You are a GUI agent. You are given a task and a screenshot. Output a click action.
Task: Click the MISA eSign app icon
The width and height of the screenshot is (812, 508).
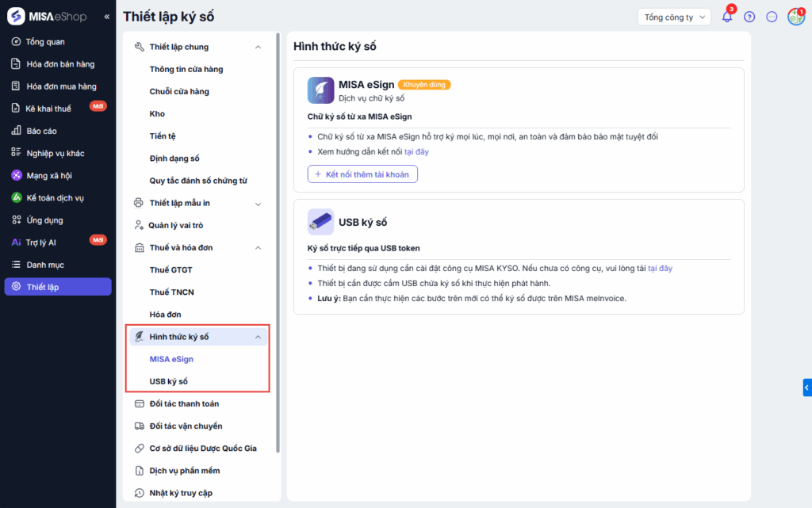(320, 90)
